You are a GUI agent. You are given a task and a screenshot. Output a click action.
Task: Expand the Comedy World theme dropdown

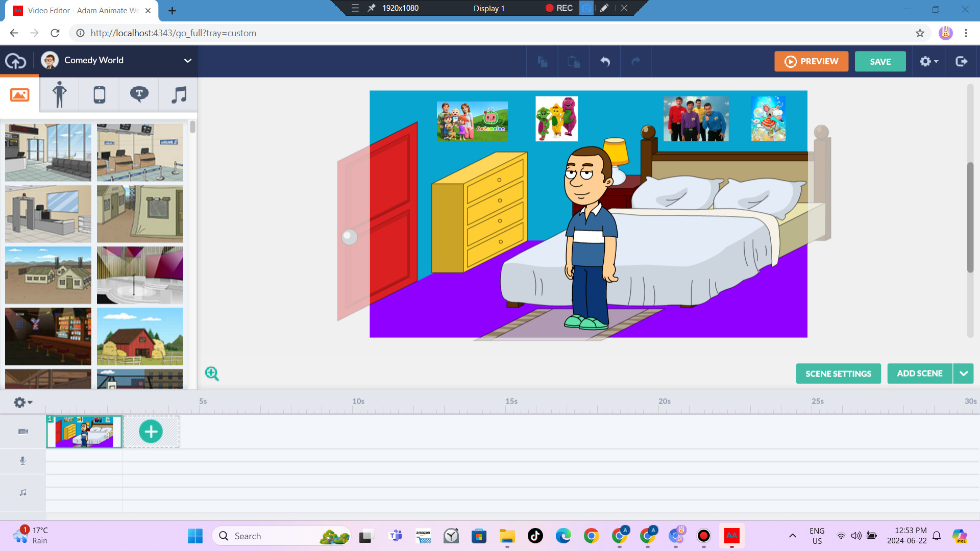tap(188, 61)
